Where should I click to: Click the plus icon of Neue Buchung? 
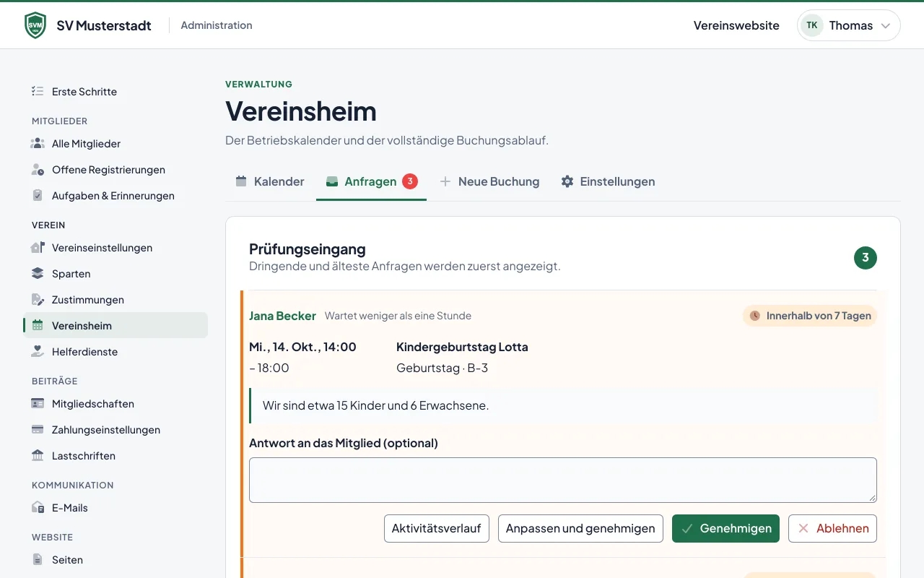[x=445, y=181]
